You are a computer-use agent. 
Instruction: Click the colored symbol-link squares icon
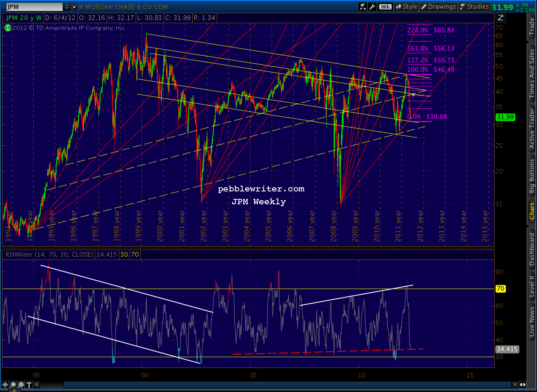point(74,7)
